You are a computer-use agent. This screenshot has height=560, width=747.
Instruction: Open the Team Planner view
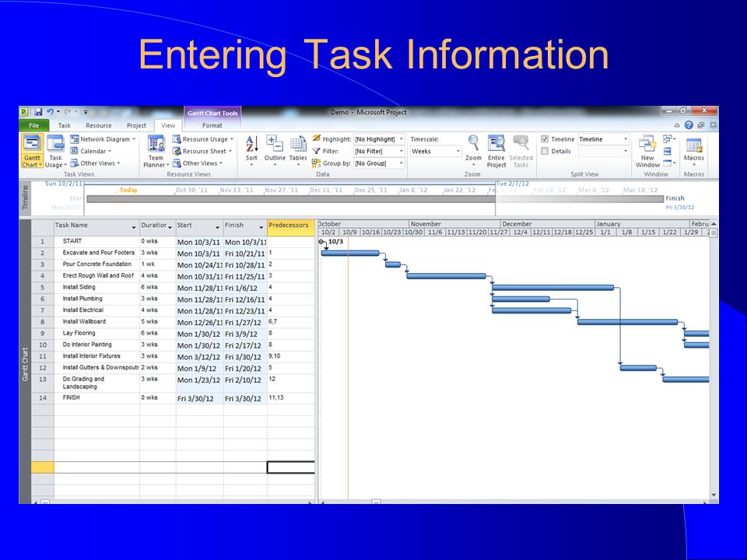(x=156, y=150)
